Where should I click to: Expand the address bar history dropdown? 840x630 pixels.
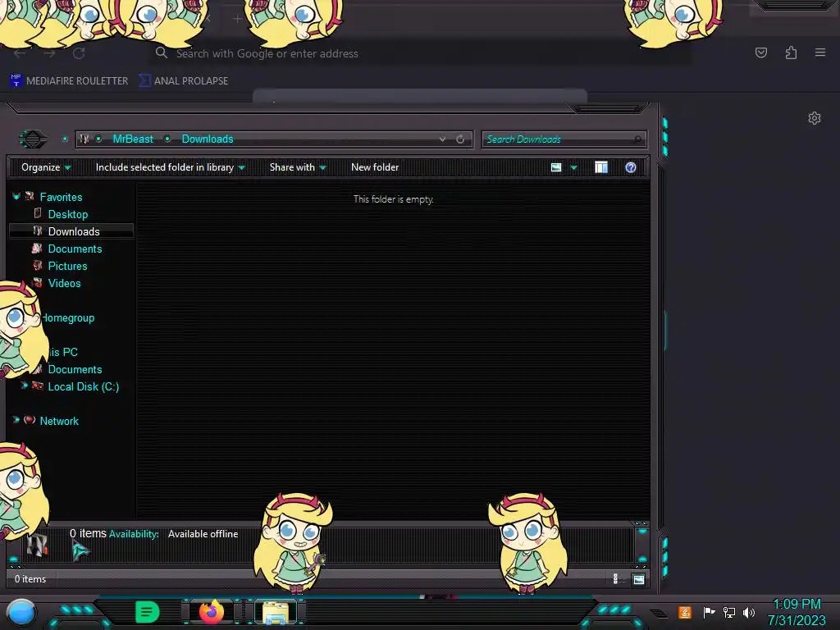[442, 139]
